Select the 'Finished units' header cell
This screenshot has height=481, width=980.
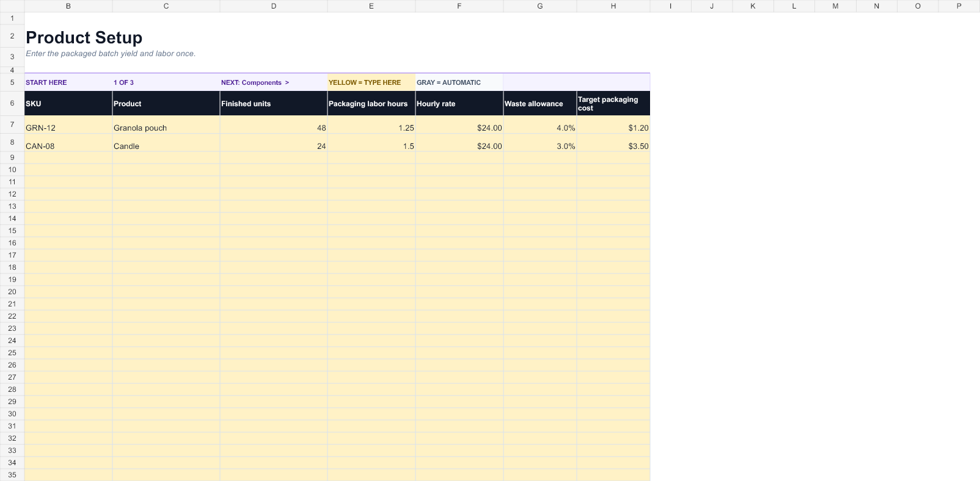(x=274, y=104)
